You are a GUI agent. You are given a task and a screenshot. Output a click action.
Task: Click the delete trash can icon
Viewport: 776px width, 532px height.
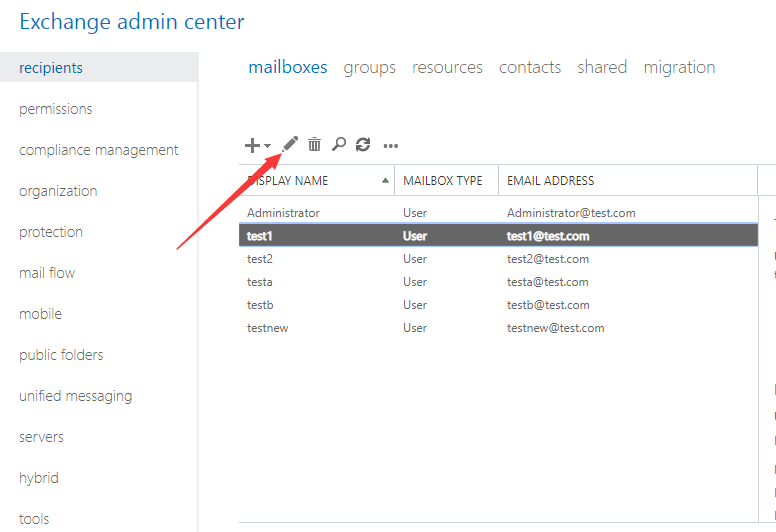pyautogui.click(x=314, y=144)
